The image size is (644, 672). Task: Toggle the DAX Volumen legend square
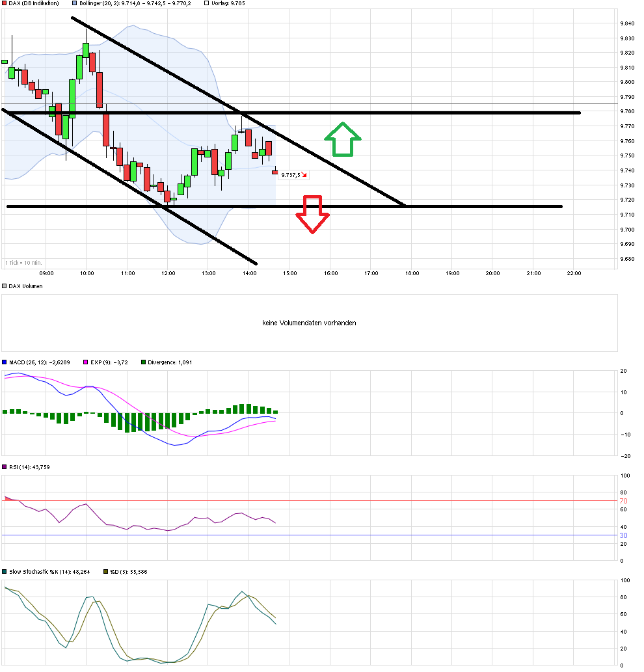point(3,286)
